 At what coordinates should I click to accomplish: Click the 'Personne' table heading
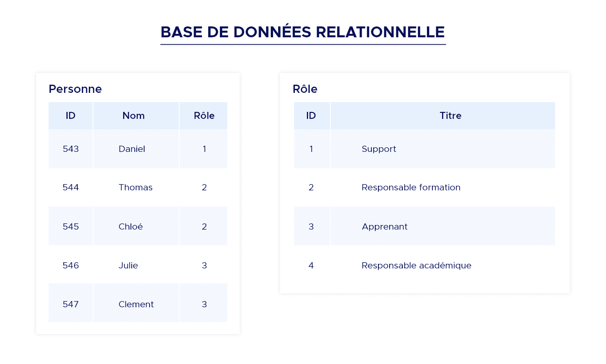tap(75, 89)
